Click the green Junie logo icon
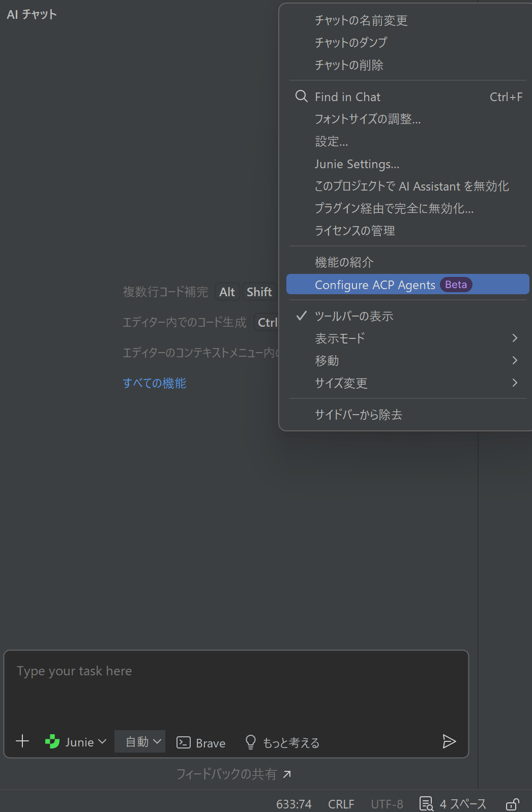 pyautogui.click(x=52, y=742)
